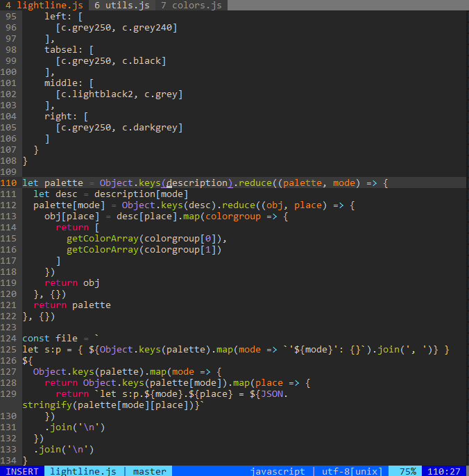Image resolution: width=469 pixels, height=476 pixels.
Task: Click lightline.js filename in status bar
Action: tap(83, 471)
